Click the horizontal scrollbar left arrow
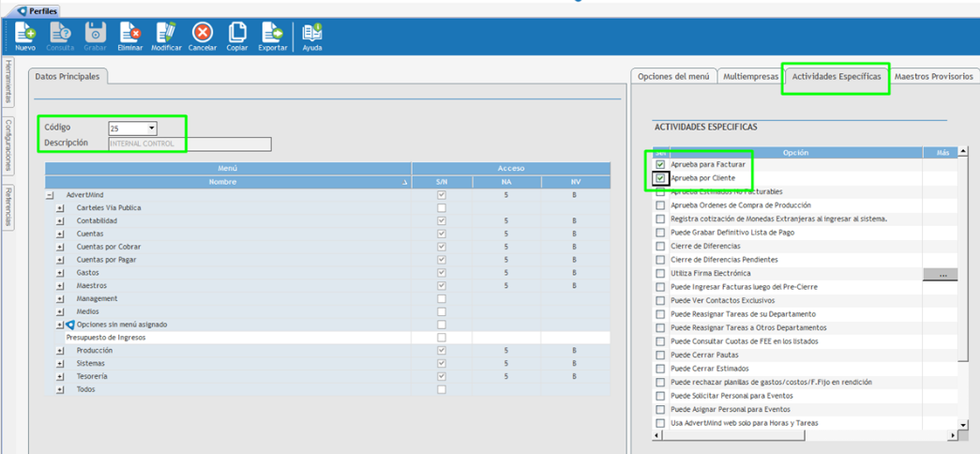This screenshot has width=980, height=454. point(657,434)
